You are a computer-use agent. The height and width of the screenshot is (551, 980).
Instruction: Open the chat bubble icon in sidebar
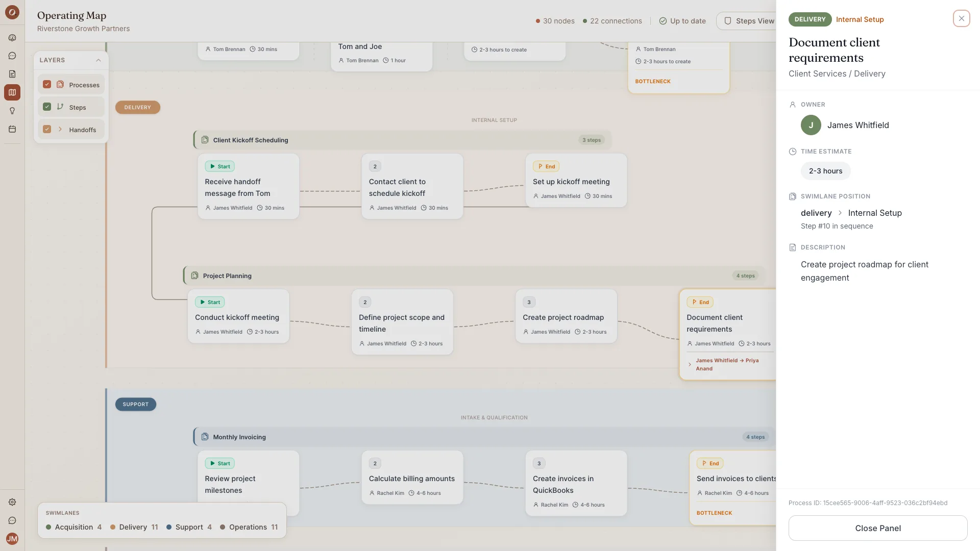pos(12,56)
